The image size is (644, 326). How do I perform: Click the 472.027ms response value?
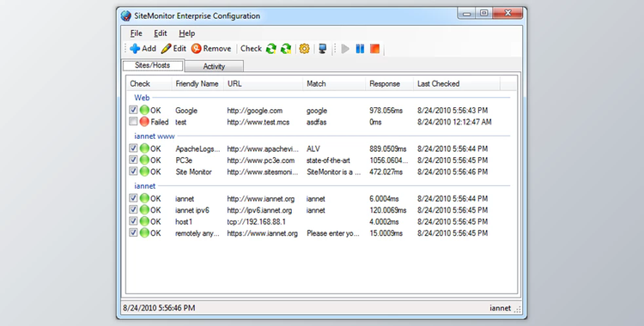386,172
